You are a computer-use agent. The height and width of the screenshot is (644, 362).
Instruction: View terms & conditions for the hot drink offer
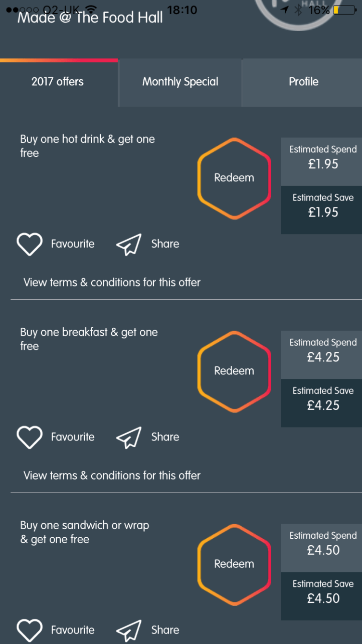(x=112, y=282)
